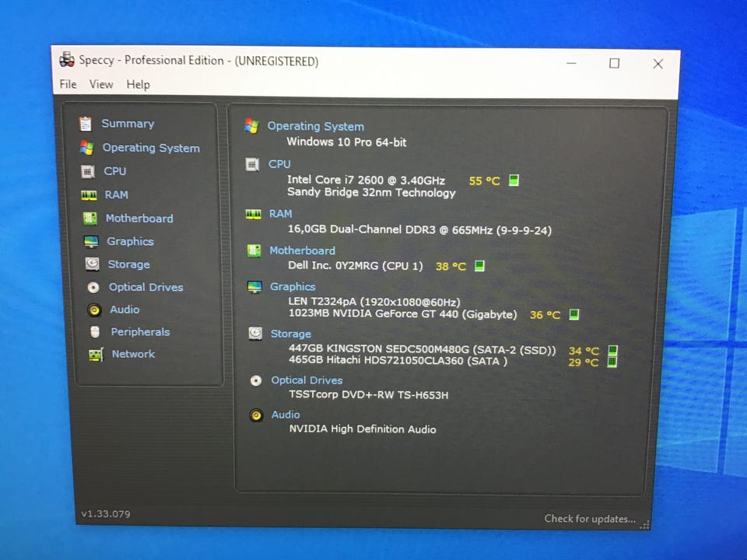Click the Network card icon in sidebar
The height and width of the screenshot is (560, 747).
(x=96, y=355)
